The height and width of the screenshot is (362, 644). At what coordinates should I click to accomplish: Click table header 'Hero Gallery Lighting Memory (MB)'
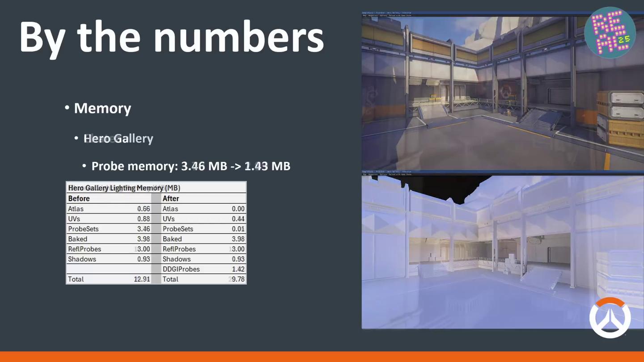[124, 188]
